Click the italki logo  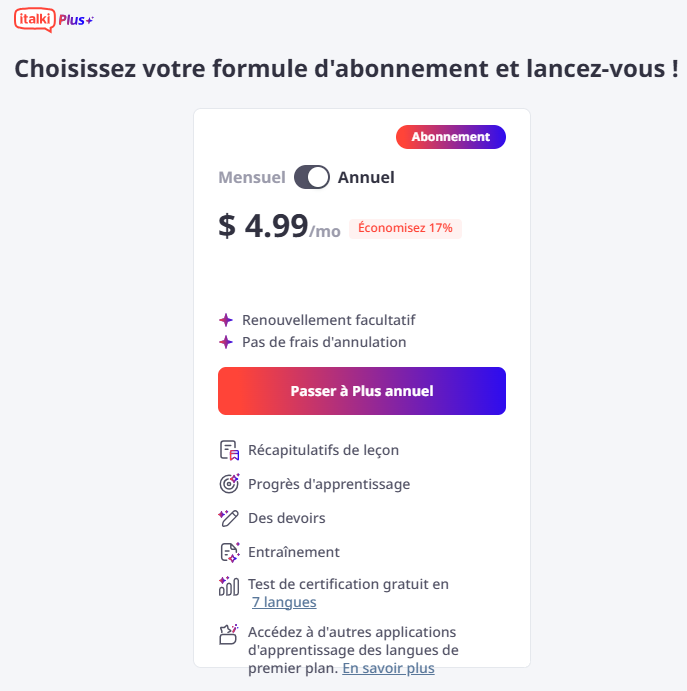(35, 20)
